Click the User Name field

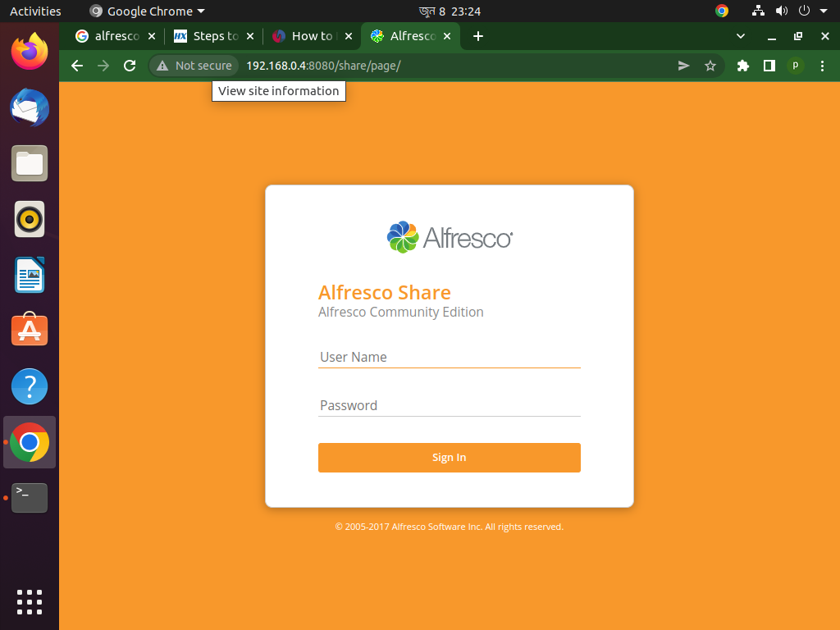pos(450,358)
